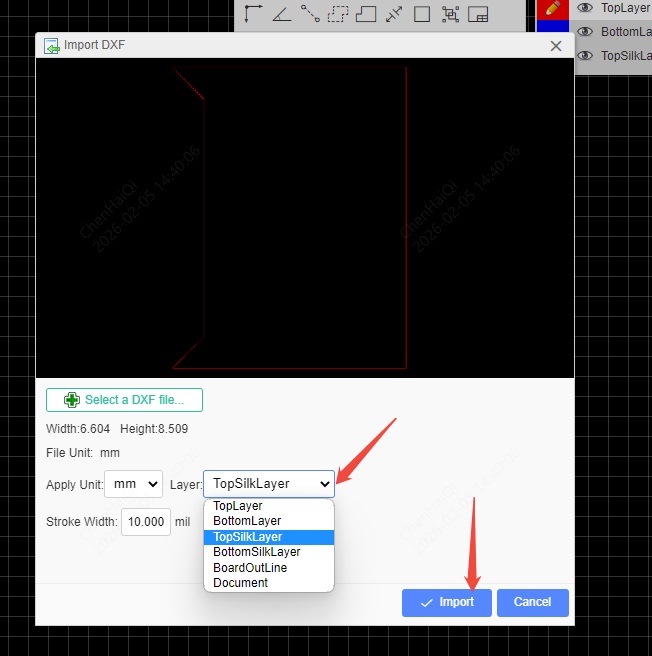Select the angle protractor tool
652x656 pixels.
[x=281, y=14]
